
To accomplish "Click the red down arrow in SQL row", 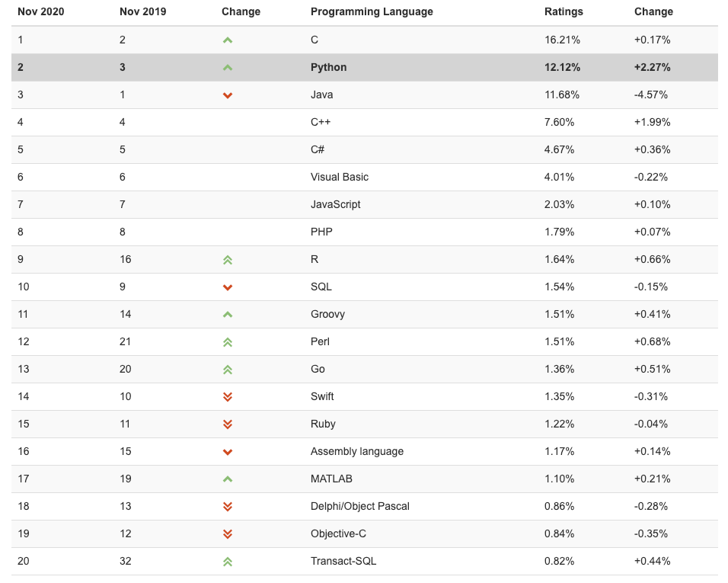I will pyautogui.click(x=227, y=287).
